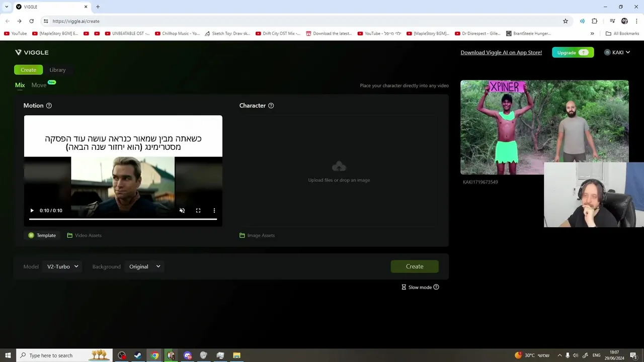Expand the Background Original dropdown
Image resolution: width=644 pixels, height=362 pixels.
point(145,266)
